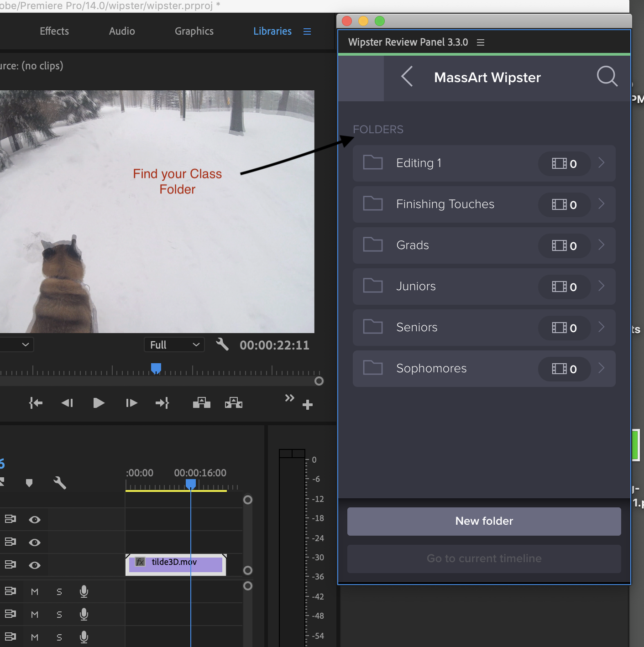The height and width of the screenshot is (647, 644).
Task: Mute the first audio track
Action: pos(35,592)
